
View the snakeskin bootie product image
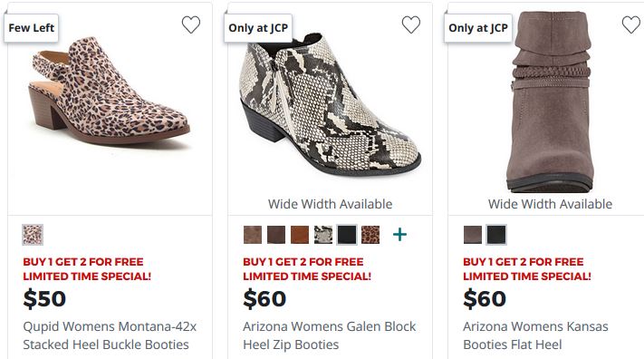tap(330, 105)
